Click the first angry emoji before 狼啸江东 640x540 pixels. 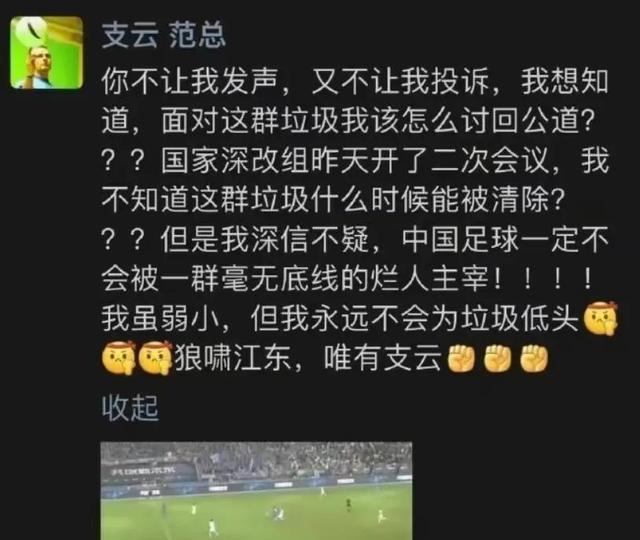pyautogui.click(x=119, y=358)
